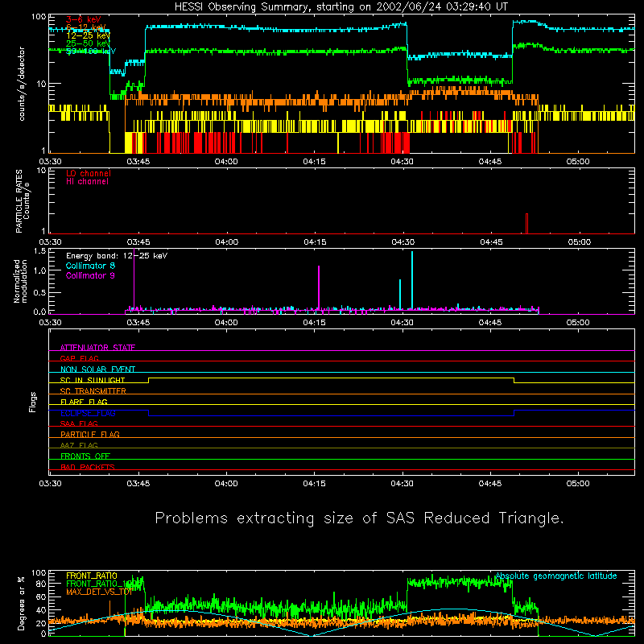644x644 pixels.
Task: Click the 'Problems extracting size of SAS Reduced Triangle' message
Action: coord(359,518)
